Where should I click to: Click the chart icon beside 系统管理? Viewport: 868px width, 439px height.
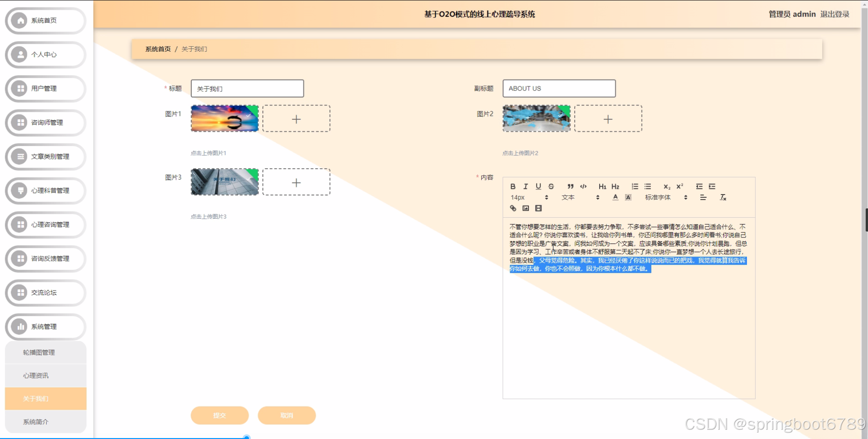point(19,327)
